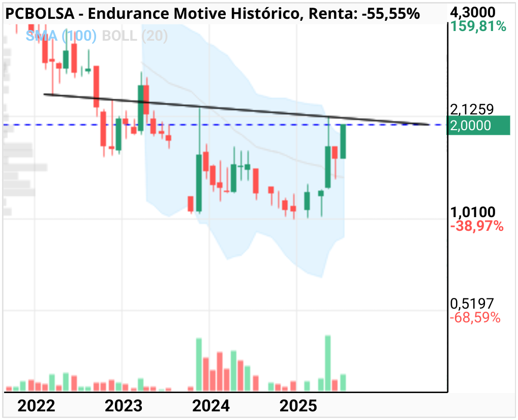Click the -38,97% red percentage label
The height and width of the screenshot is (420, 518).
[477, 226]
